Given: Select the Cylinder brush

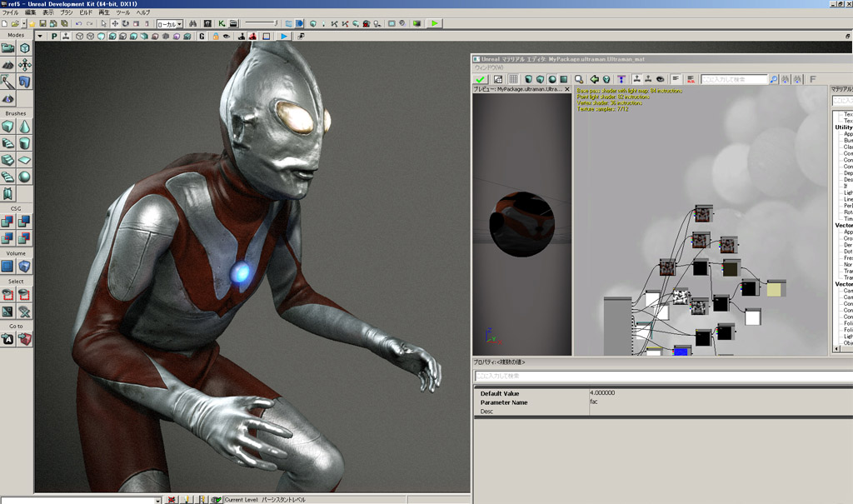Looking at the screenshot, I should pos(24,143).
